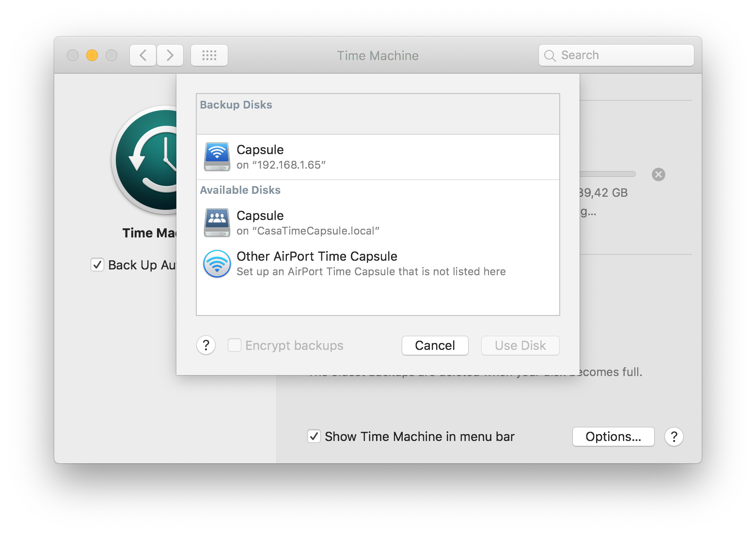Open help button next to Options
Screen dimensions: 756x535
point(674,437)
